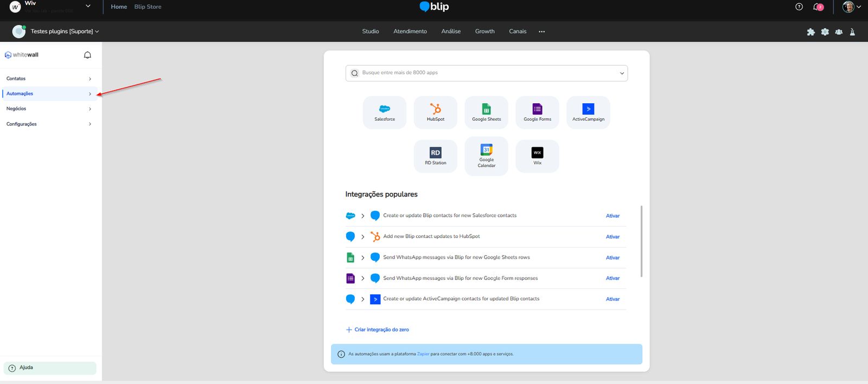Open the Zapier link in the notice
The image size is (868, 384).
pyautogui.click(x=423, y=354)
